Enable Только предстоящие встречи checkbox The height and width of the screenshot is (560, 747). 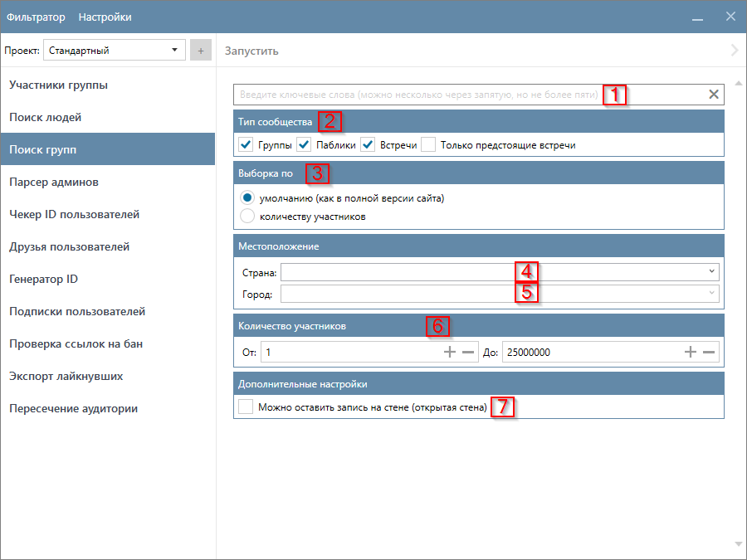(x=428, y=145)
